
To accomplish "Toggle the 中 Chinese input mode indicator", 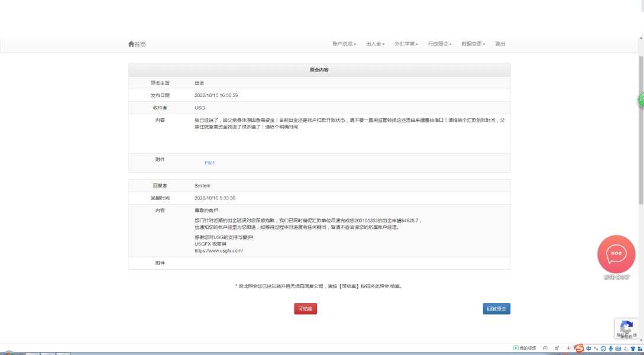I will (588, 348).
